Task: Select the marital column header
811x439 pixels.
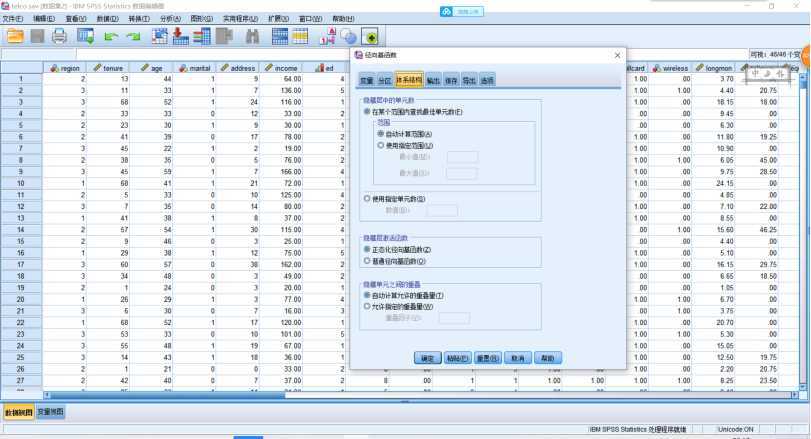Action: pos(194,68)
